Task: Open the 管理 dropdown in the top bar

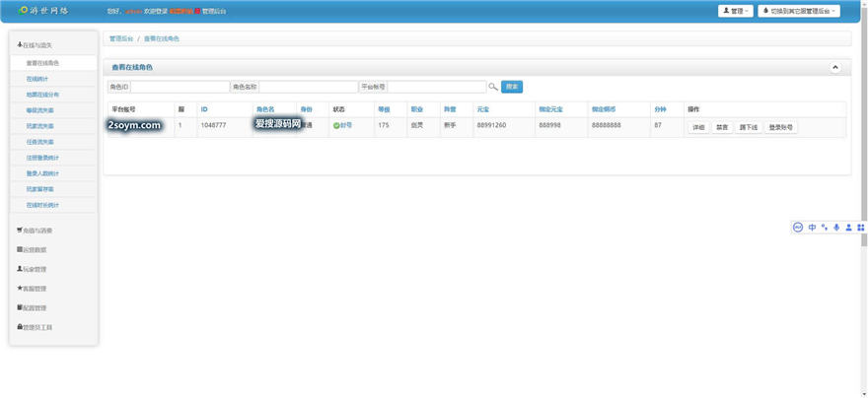Action: click(x=734, y=11)
